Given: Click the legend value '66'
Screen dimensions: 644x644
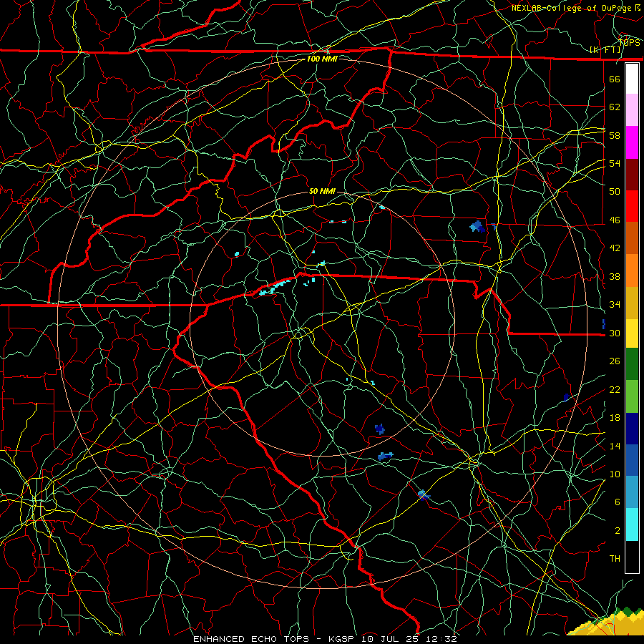Looking at the screenshot, I should click(615, 79).
